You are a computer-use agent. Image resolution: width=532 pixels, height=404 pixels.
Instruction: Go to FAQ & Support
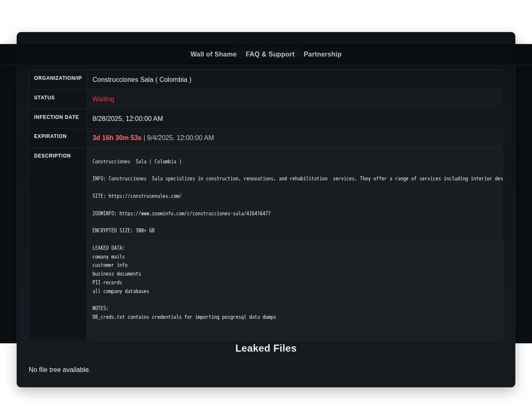(270, 54)
